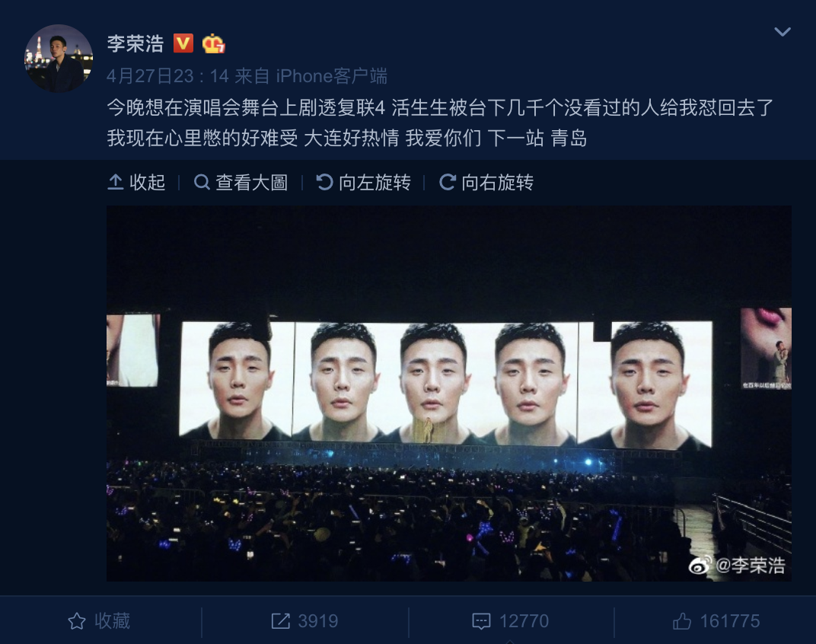Click the rotate-left arrow icon
Image resolution: width=816 pixels, height=644 pixels.
tap(324, 182)
